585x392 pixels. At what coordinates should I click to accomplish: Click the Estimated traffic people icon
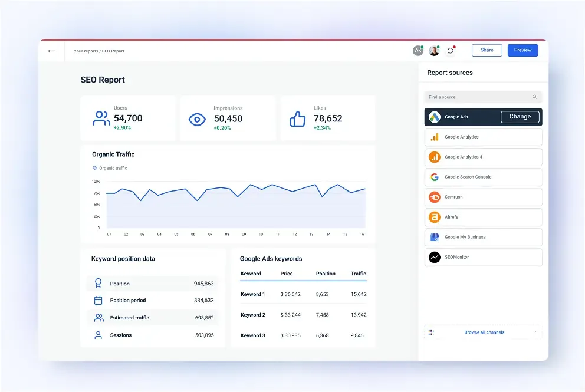click(99, 318)
